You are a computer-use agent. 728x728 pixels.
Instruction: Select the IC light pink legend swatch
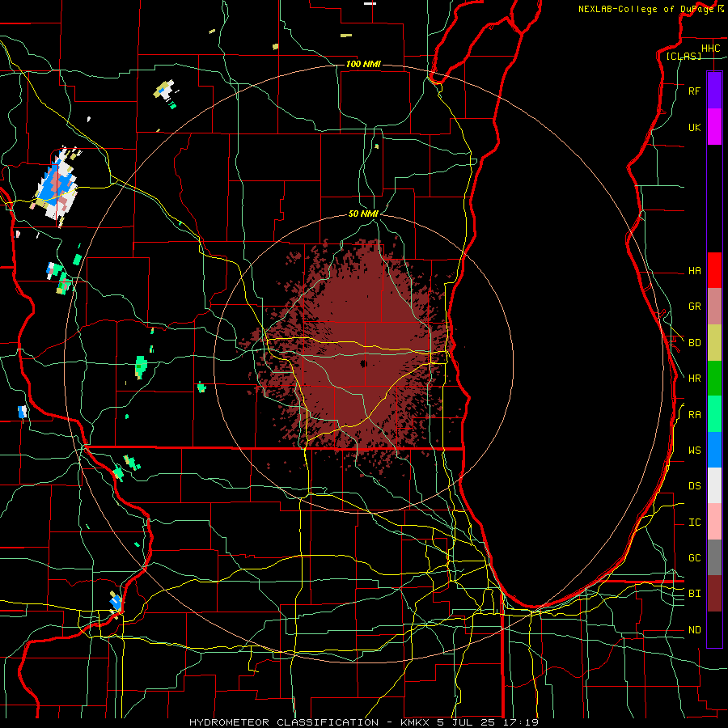pos(714,522)
